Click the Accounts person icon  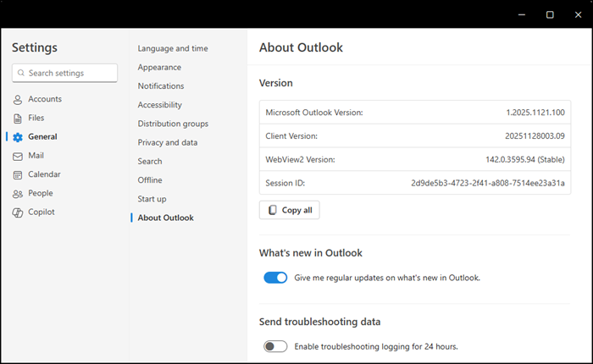(18, 99)
